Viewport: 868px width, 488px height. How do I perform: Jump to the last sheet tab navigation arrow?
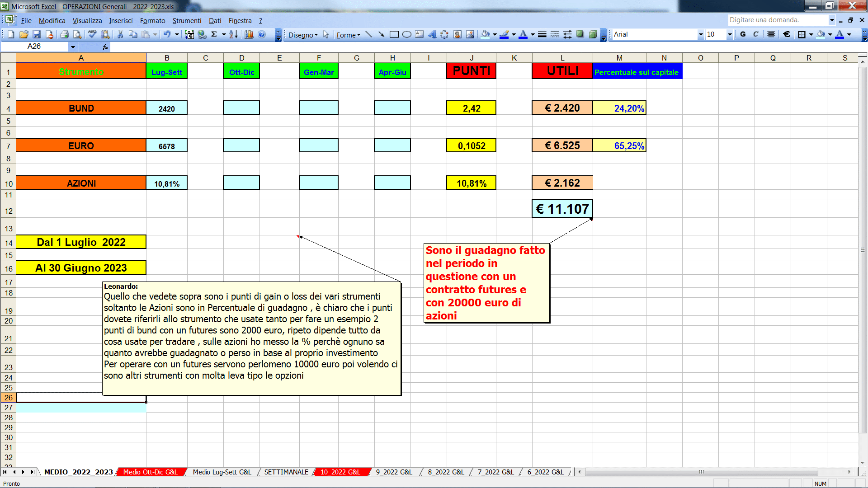33,472
